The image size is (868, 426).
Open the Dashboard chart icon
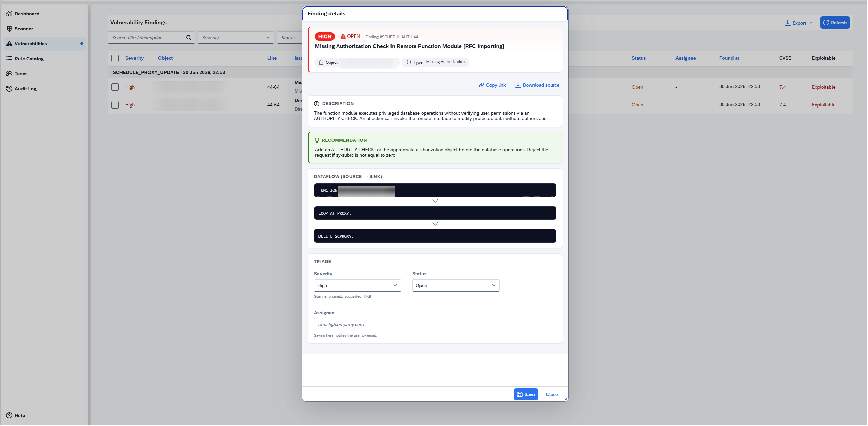click(x=9, y=14)
